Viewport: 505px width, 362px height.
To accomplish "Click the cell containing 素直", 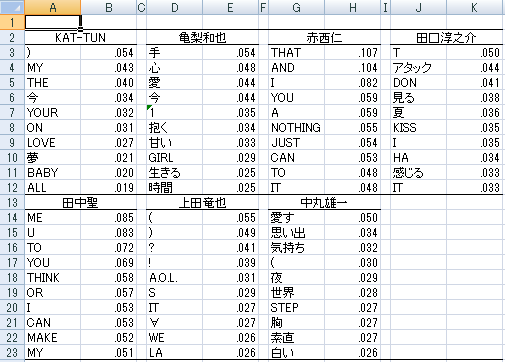I will click(x=296, y=337).
